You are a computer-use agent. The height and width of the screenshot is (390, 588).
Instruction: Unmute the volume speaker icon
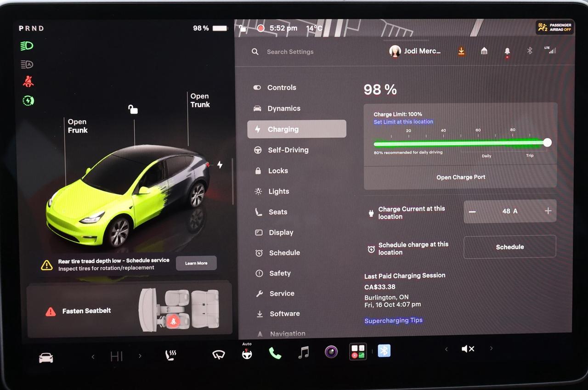click(x=468, y=349)
